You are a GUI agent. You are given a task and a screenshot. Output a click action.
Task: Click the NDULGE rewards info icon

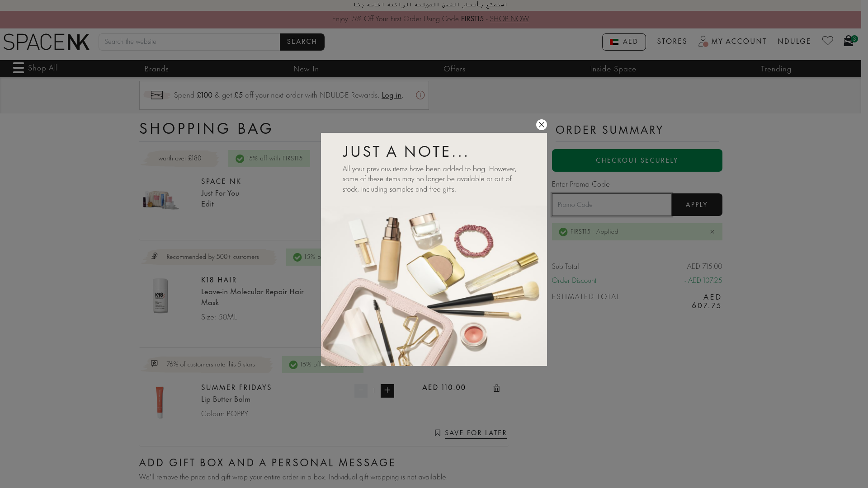tap(420, 95)
